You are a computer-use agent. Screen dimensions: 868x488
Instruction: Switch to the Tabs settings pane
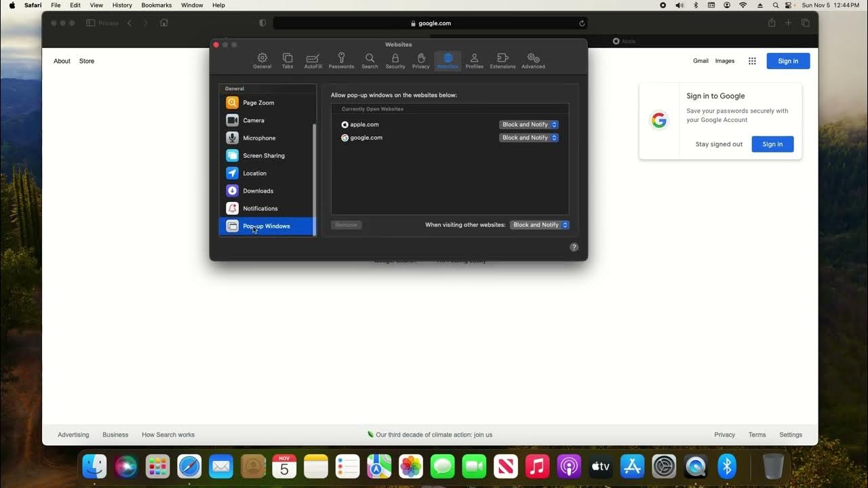(288, 60)
